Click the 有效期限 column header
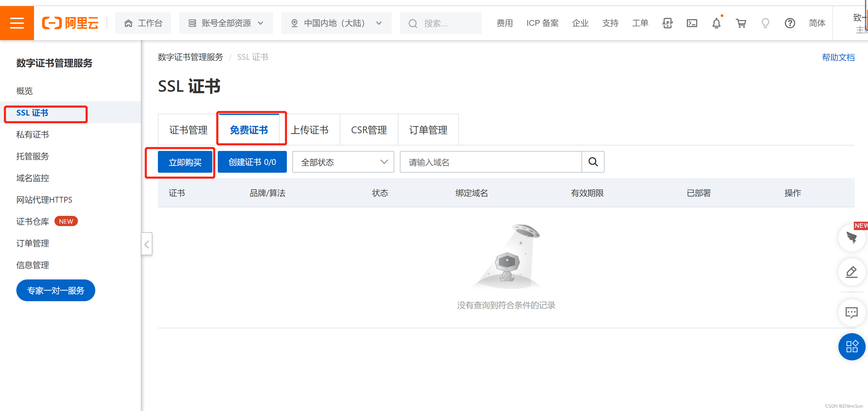The width and height of the screenshot is (868, 411). [x=587, y=193]
